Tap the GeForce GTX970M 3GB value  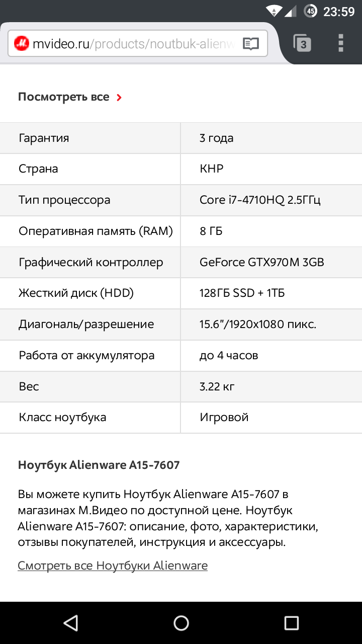(x=261, y=262)
